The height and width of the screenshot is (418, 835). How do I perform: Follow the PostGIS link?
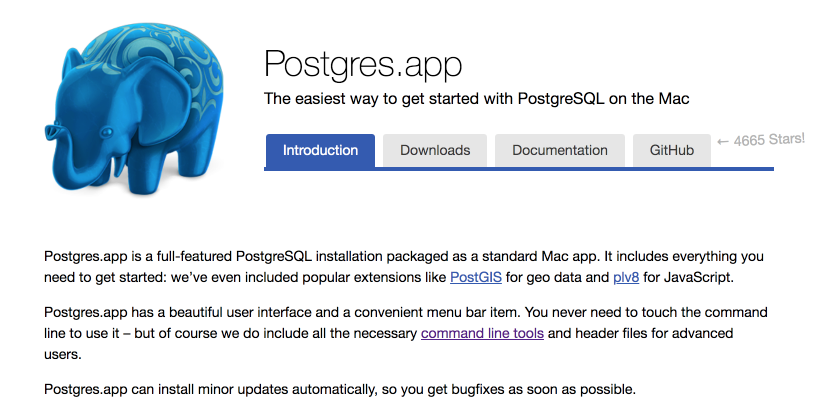pyautogui.click(x=476, y=277)
